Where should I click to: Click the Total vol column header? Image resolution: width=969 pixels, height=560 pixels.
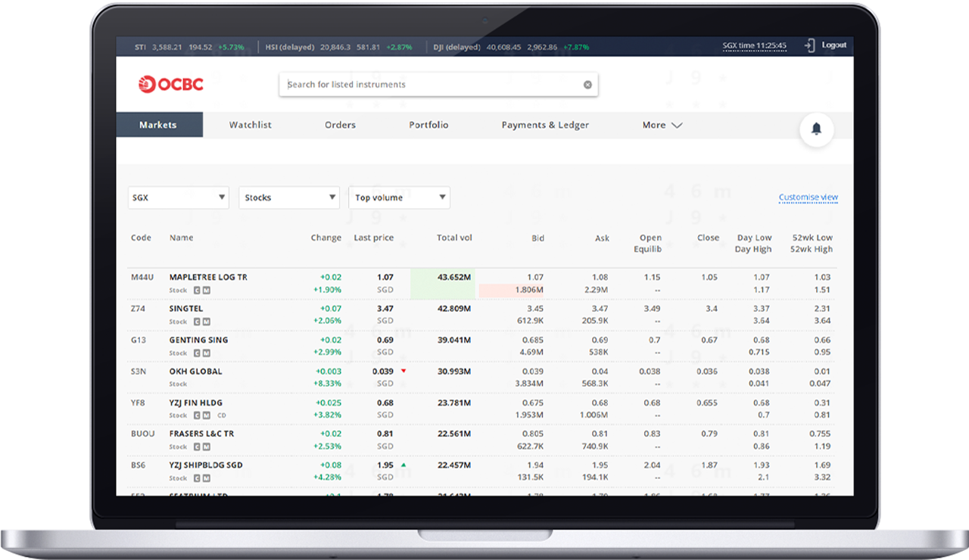point(454,238)
